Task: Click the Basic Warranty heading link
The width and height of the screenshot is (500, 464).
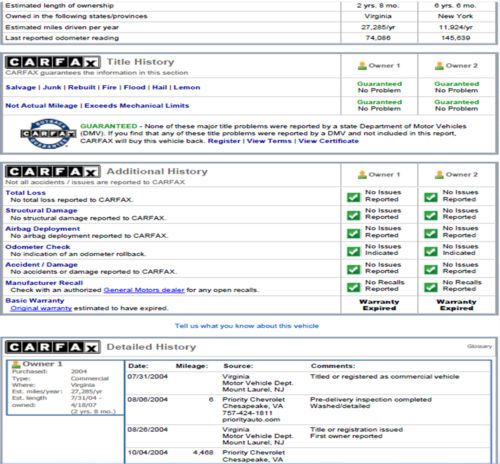Action: tap(35, 301)
